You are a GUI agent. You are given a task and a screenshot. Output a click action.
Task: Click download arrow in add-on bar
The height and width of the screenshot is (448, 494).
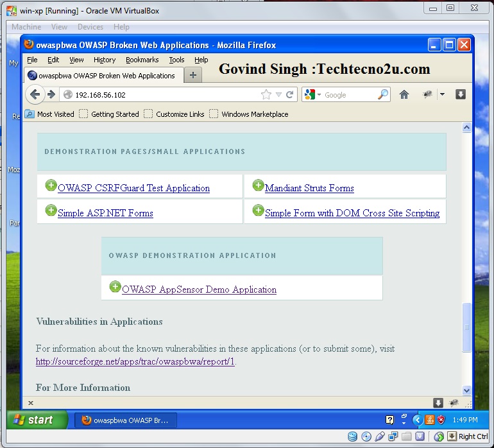tap(438, 402)
